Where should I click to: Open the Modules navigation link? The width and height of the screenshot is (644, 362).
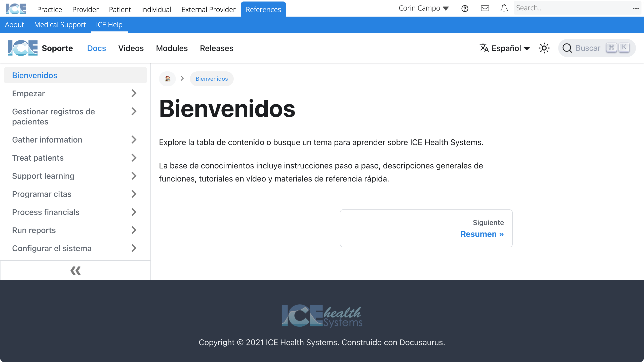tap(172, 48)
